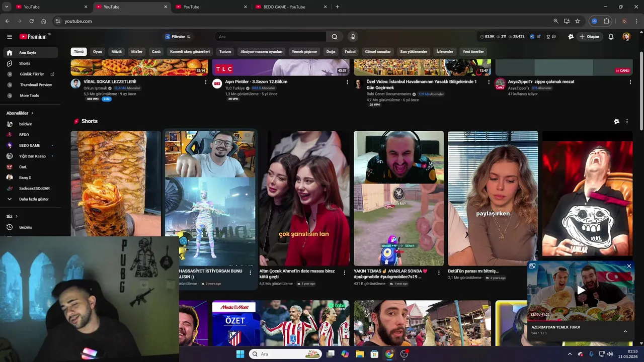Bookmark this page with star icon

[578, 21]
